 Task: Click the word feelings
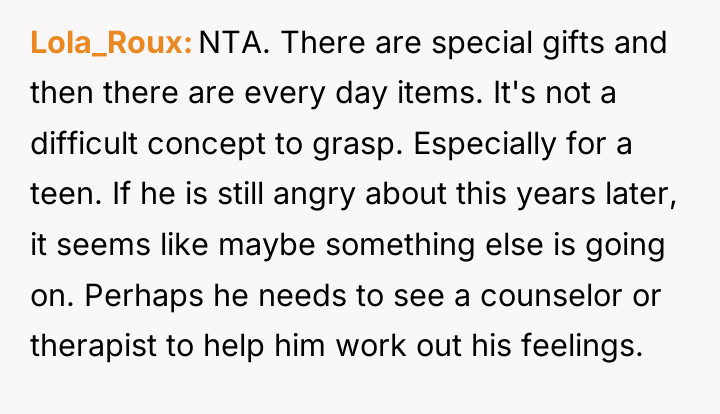pyautogui.click(x=582, y=347)
